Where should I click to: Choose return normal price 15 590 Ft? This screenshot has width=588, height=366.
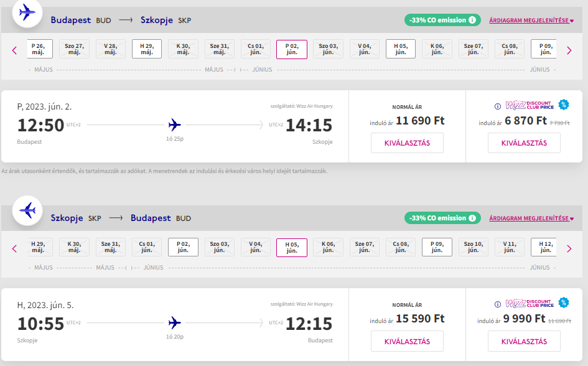(407, 341)
